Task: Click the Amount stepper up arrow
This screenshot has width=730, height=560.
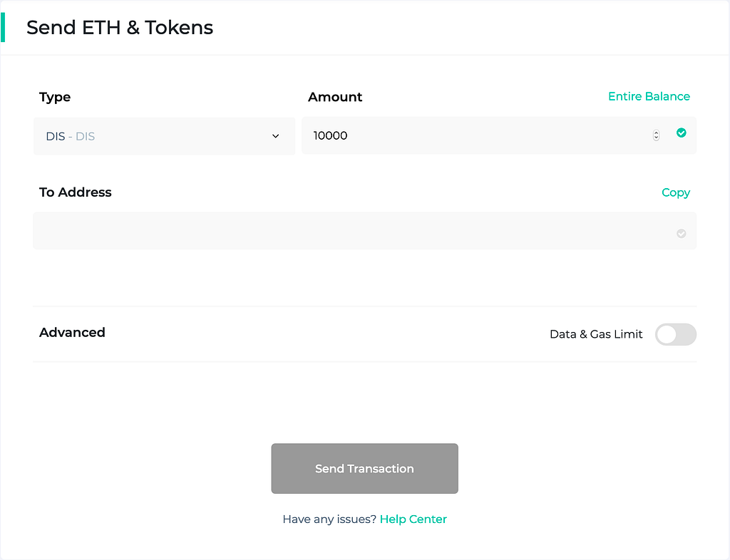Action: (656, 133)
